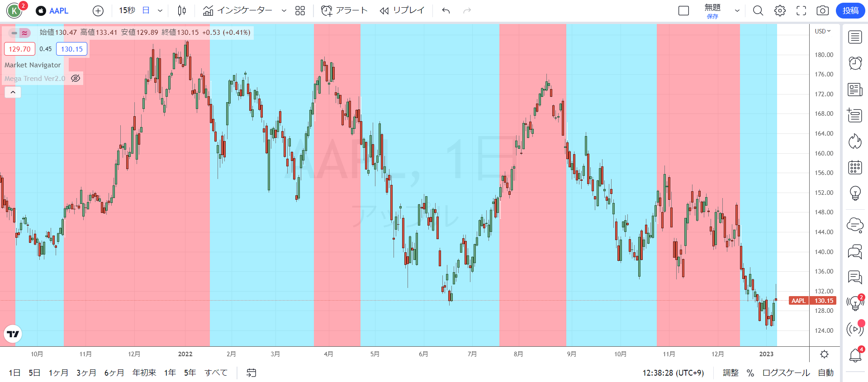Open the AAPL symbol search
The width and height of the screenshot is (868, 382).
coord(52,11)
